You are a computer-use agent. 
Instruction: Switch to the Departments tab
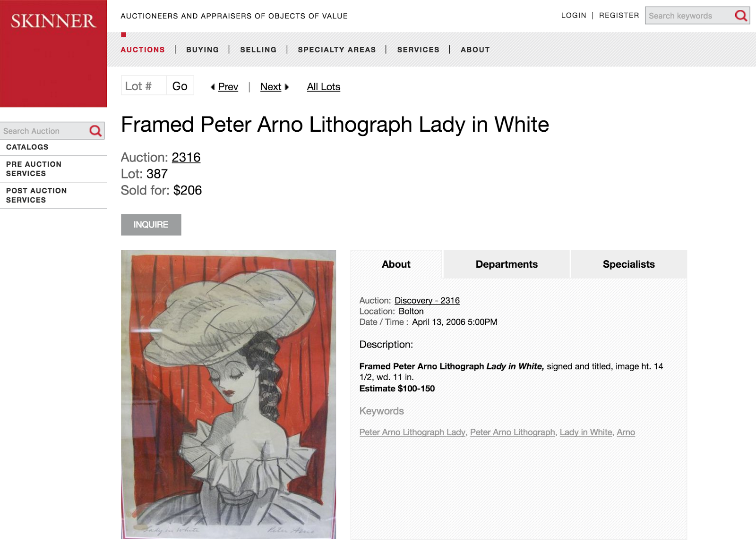[507, 264]
